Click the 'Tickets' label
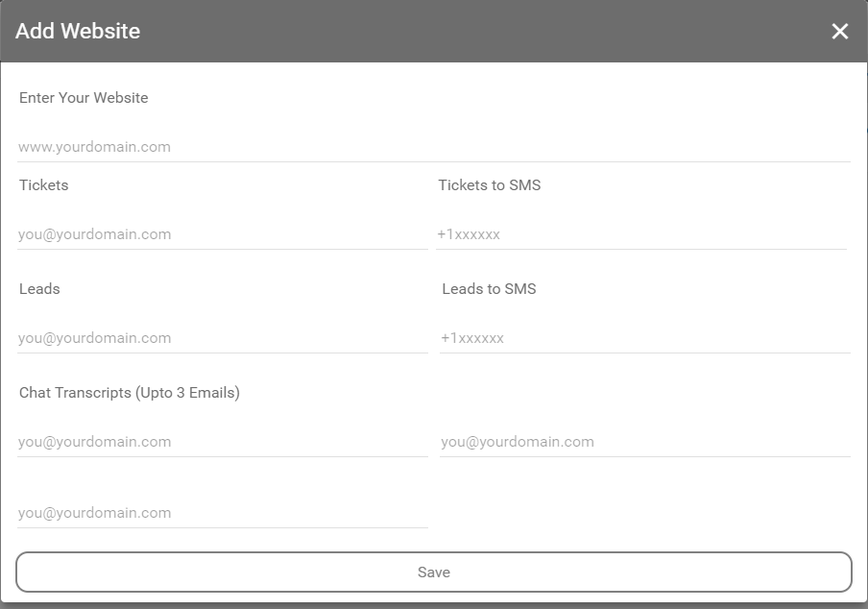 point(44,185)
